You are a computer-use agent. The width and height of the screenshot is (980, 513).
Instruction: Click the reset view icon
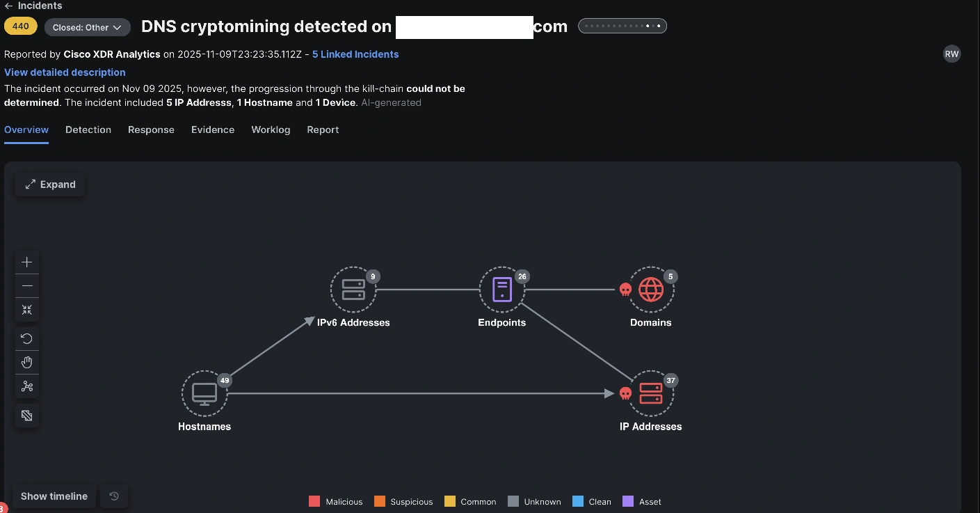[27, 338]
